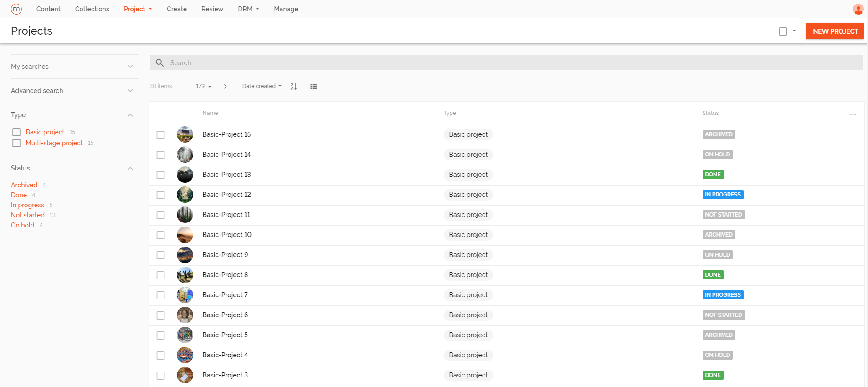Filter by the Multi-stage project type link
This screenshot has width=868, height=387.
click(x=54, y=143)
